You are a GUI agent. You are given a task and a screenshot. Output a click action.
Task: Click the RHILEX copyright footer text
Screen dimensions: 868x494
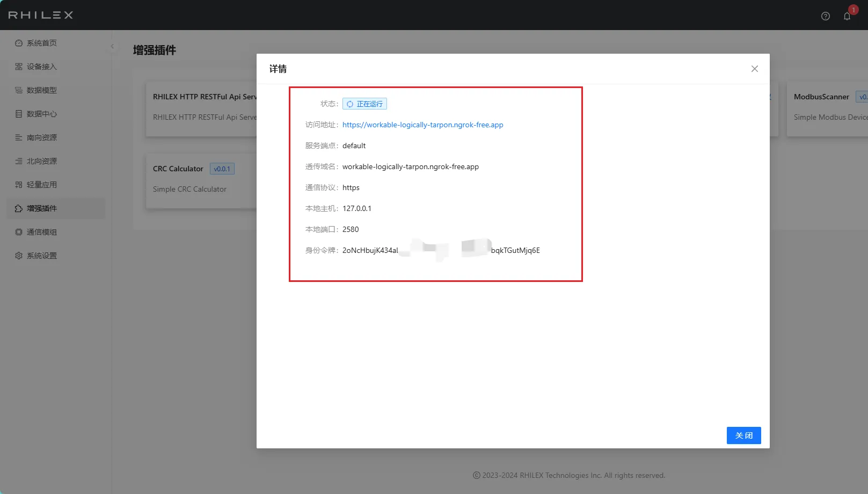[569, 475]
